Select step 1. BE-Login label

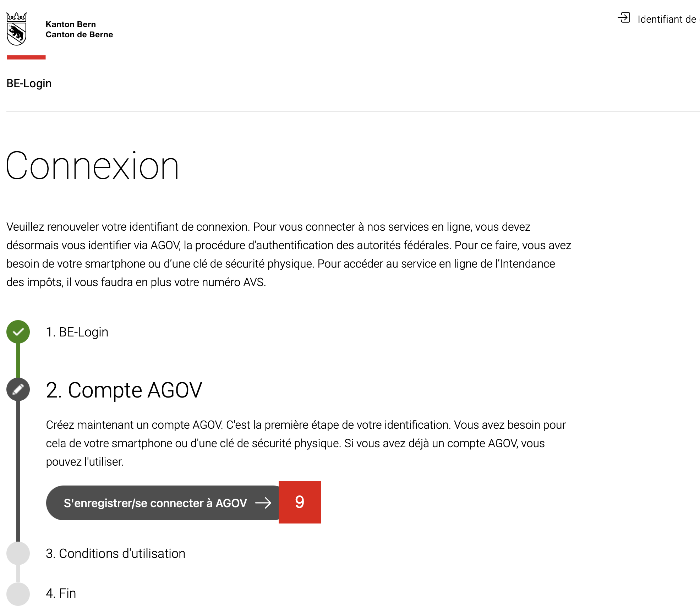click(77, 332)
